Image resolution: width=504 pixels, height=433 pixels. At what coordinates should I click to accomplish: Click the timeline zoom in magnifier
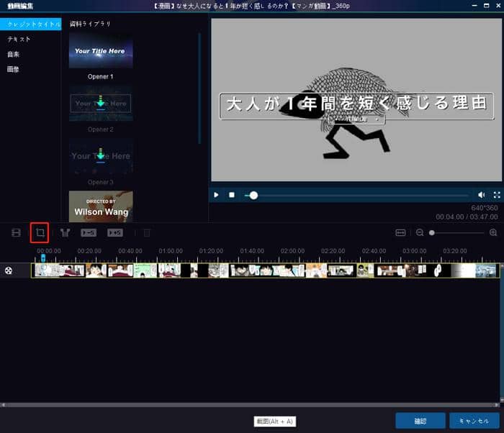coord(493,232)
